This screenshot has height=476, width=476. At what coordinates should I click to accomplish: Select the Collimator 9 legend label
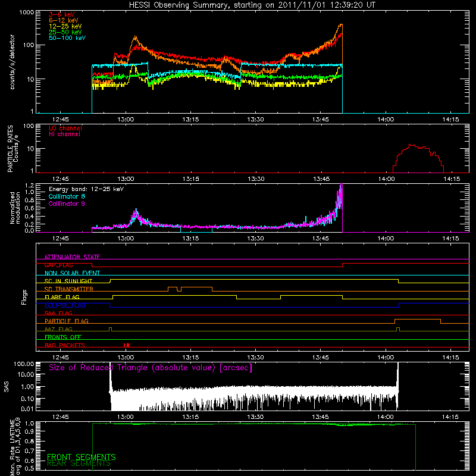tap(67, 203)
